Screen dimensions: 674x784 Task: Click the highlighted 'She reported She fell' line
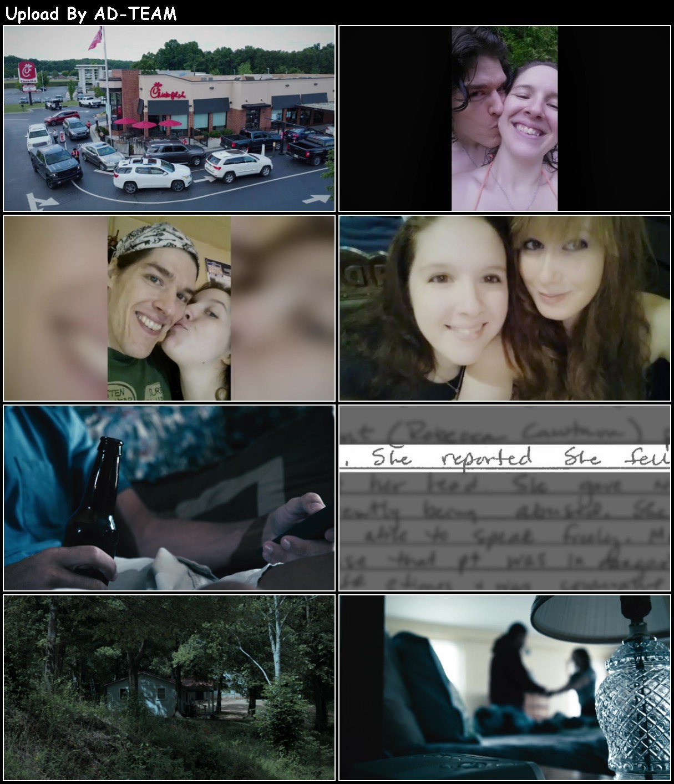[505, 458]
